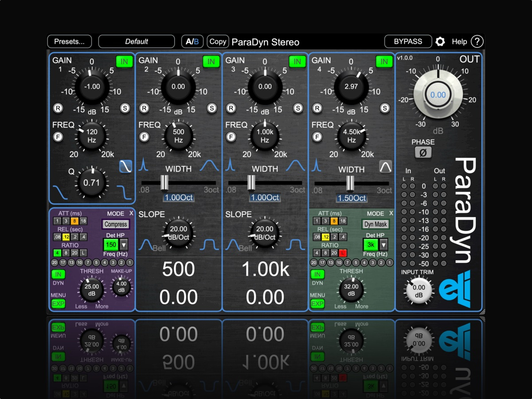Click the F button beside band 2 FREQ
532x399 pixels.
click(x=144, y=137)
